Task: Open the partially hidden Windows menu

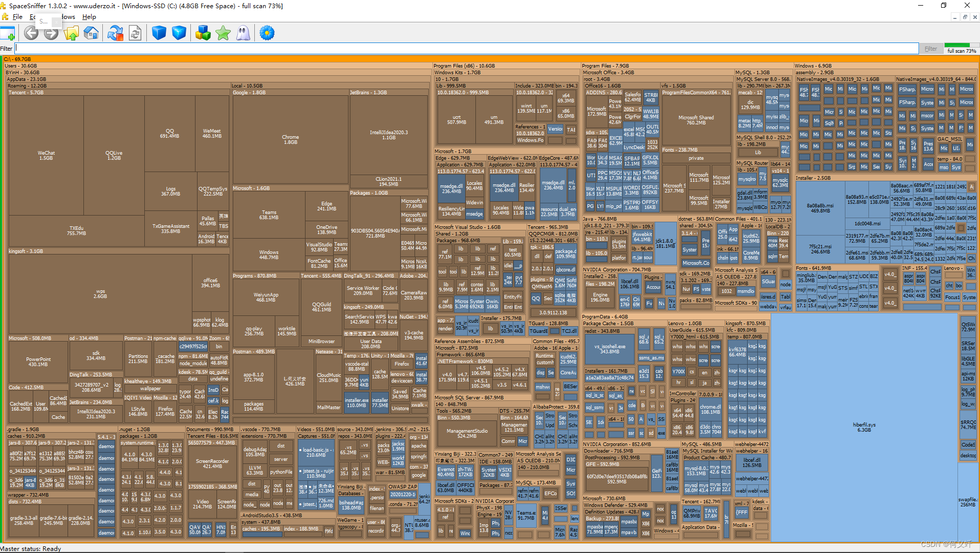Action: 68,17
